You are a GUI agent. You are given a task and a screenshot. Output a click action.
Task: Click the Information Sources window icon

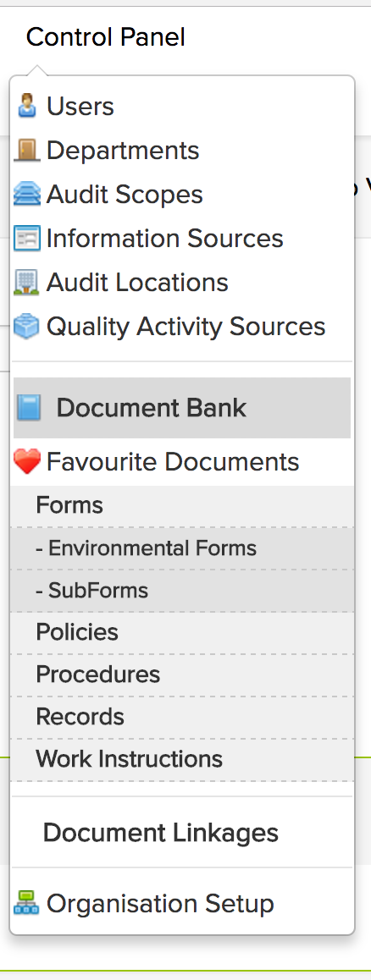click(x=27, y=238)
